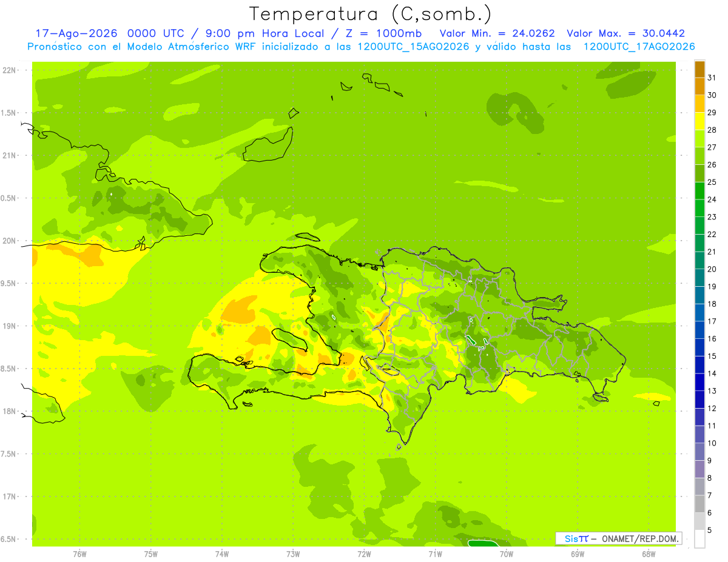Click the "18N" latitude axis label
The image size is (728, 562).
click(10, 411)
